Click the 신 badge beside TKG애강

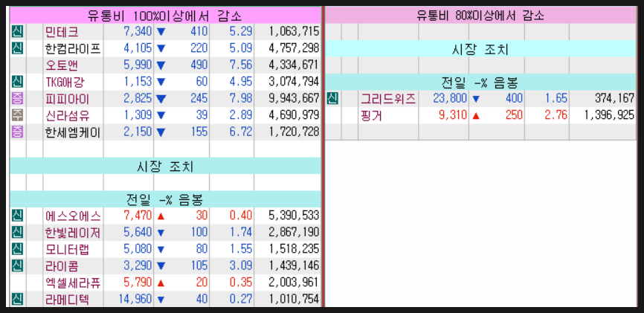coord(18,81)
